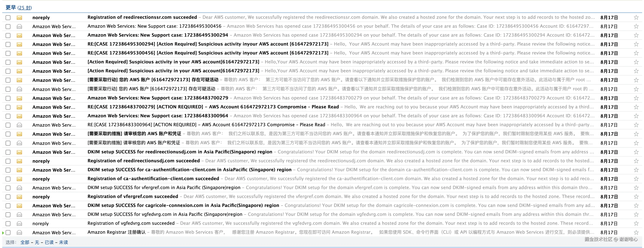Open email RE:[CASE 172386483700279] AWS Account Compromise
The height and width of the screenshot is (248, 644).
coord(213,107)
